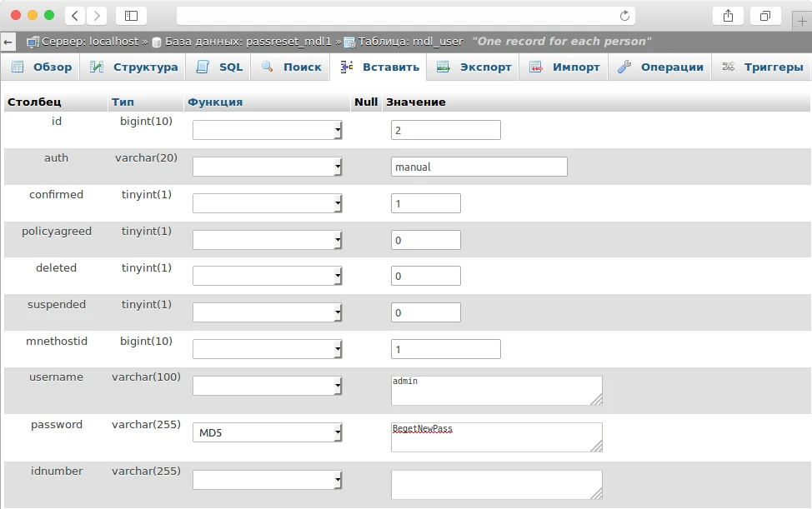812x509 pixels.
Task: Open the Экспорт tab
Action: 474,67
